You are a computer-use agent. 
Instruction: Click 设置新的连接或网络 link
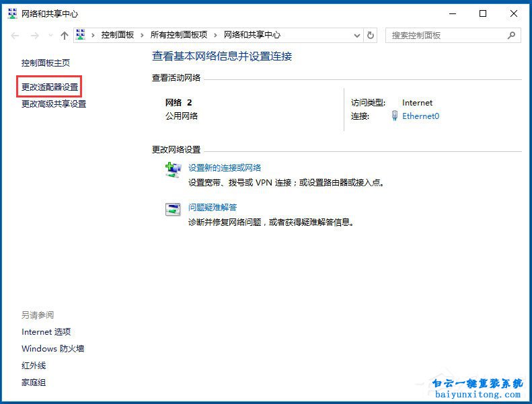pyautogui.click(x=225, y=167)
